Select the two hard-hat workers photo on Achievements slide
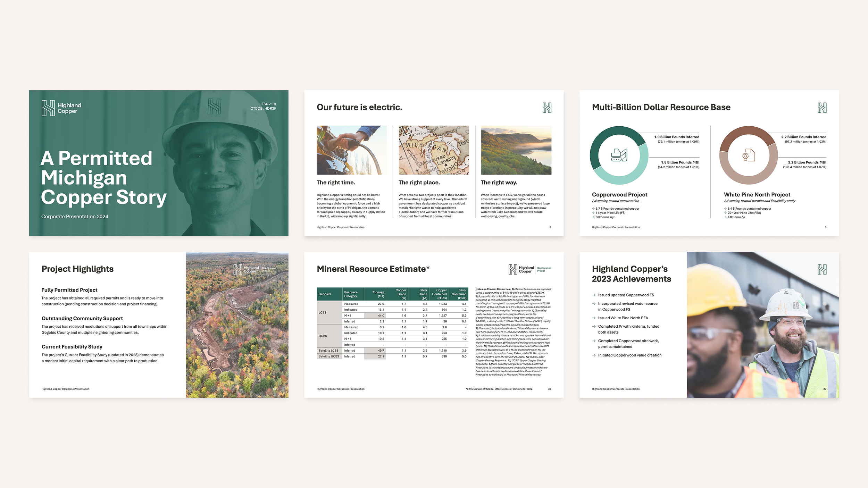The height and width of the screenshot is (488, 868). [763, 325]
